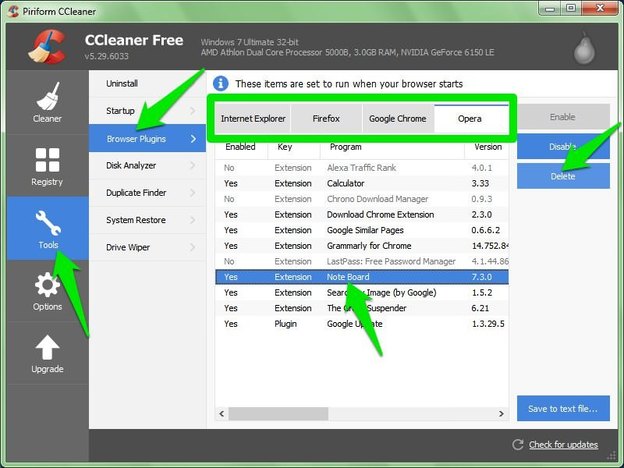Follow the Check for updates link
624x468 pixels.
pyautogui.click(x=564, y=444)
